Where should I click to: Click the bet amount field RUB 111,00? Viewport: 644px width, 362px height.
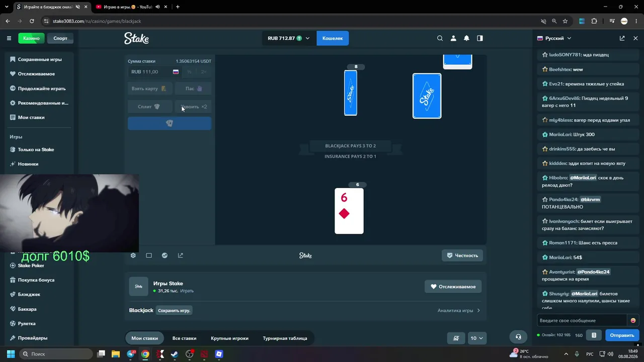[155, 72]
